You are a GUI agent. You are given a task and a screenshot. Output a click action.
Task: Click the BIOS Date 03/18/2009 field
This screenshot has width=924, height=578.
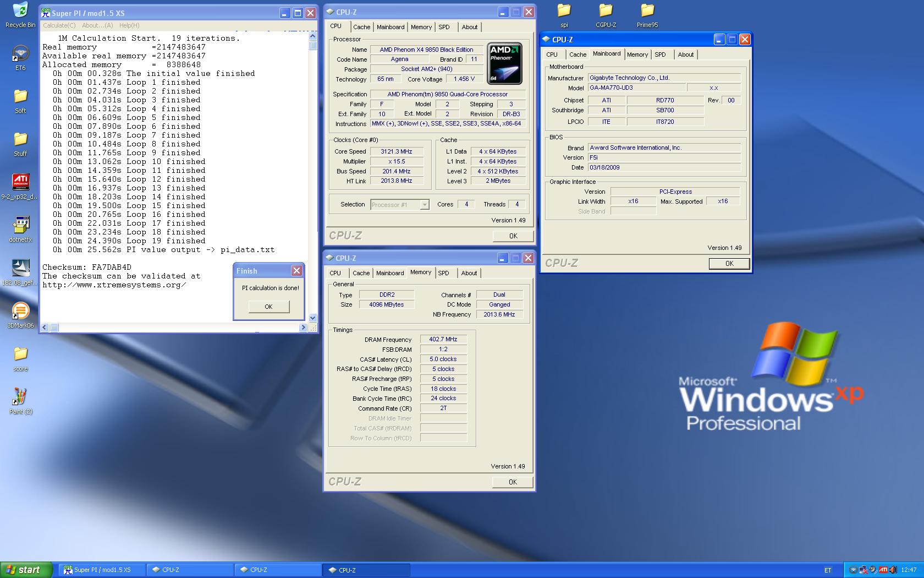pyautogui.click(x=664, y=167)
